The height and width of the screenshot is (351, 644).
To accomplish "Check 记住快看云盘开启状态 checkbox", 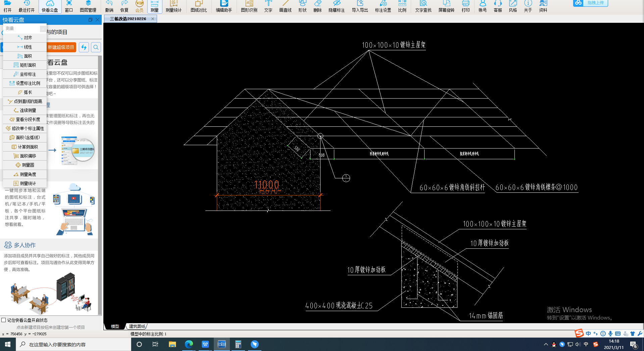I will click(x=4, y=320).
